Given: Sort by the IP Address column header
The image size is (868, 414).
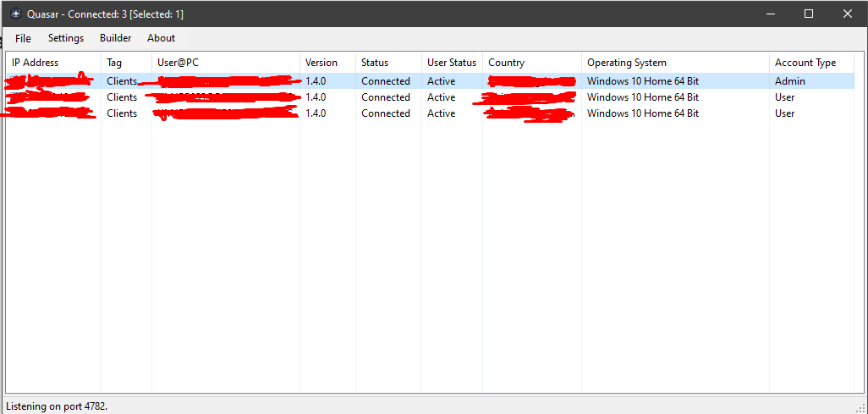Looking at the screenshot, I should tap(53, 63).
